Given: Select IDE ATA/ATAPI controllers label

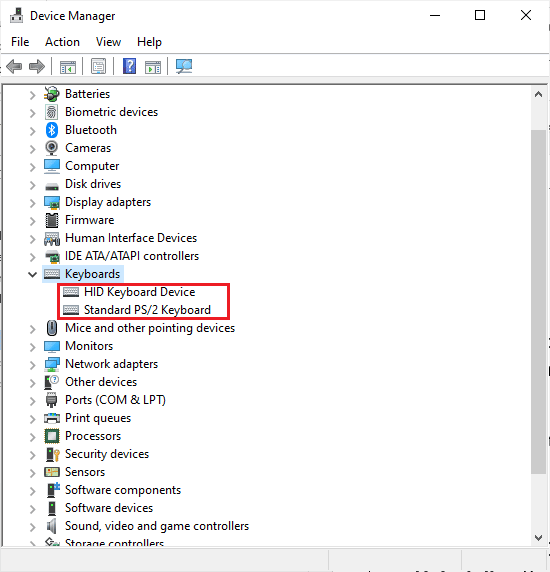Looking at the screenshot, I should (132, 256).
